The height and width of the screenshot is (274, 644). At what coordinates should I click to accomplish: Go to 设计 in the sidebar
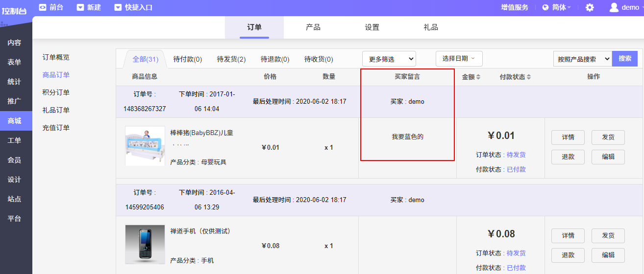[x=14, y=180]
